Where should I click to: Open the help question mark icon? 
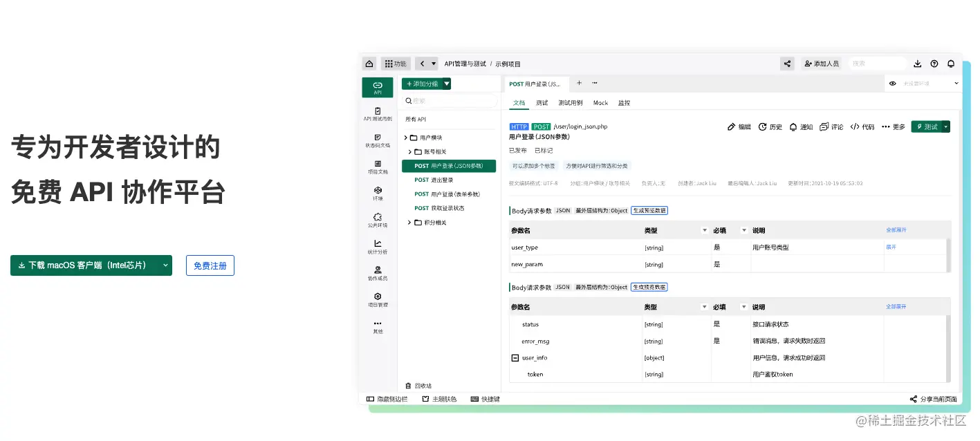pyautogui.click(x=934, y=64)
